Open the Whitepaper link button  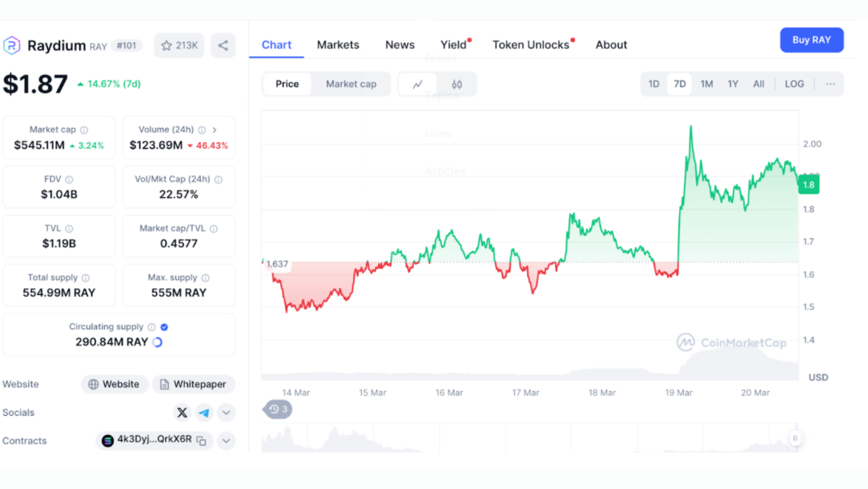click(x=194, y=384)
